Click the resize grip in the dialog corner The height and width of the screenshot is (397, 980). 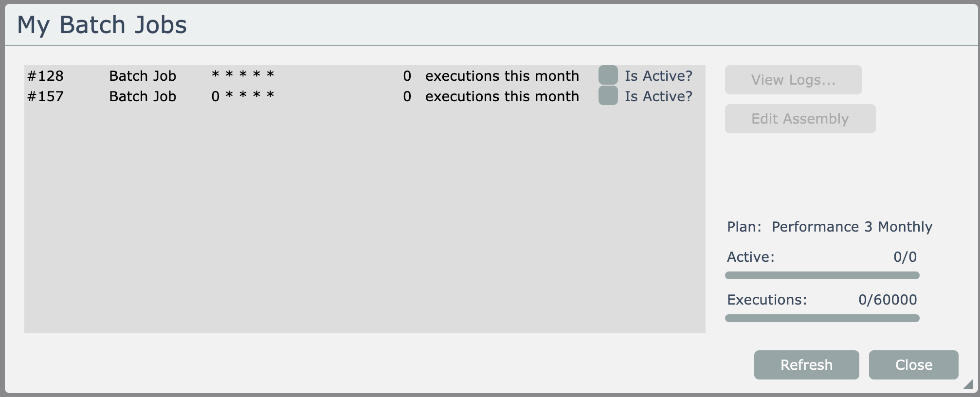point(968,385)
